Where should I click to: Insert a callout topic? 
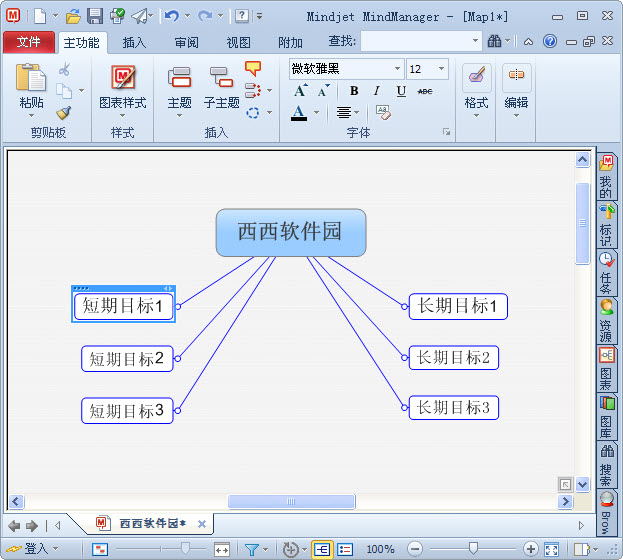(x=253, y=68)
